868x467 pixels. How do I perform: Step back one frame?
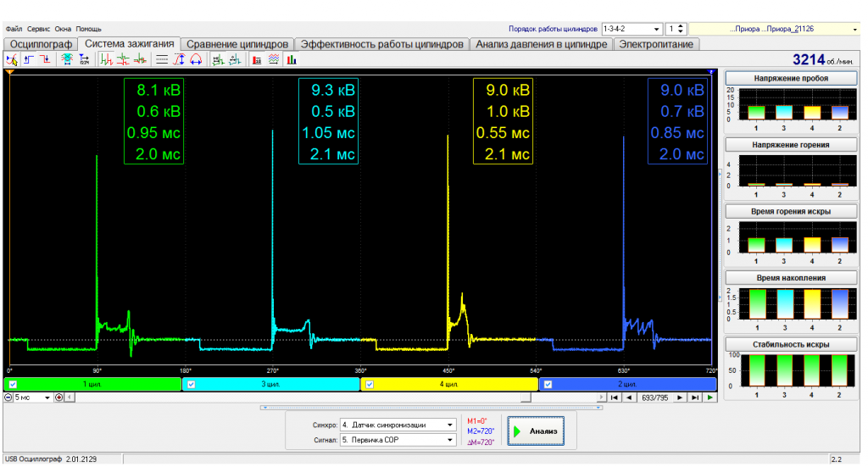coord(629,398)
